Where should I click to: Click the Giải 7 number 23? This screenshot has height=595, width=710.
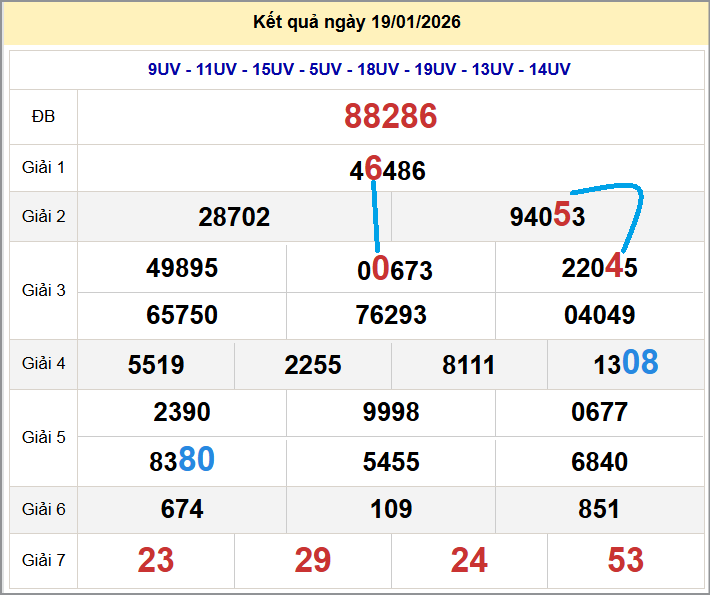click(156, 560)
